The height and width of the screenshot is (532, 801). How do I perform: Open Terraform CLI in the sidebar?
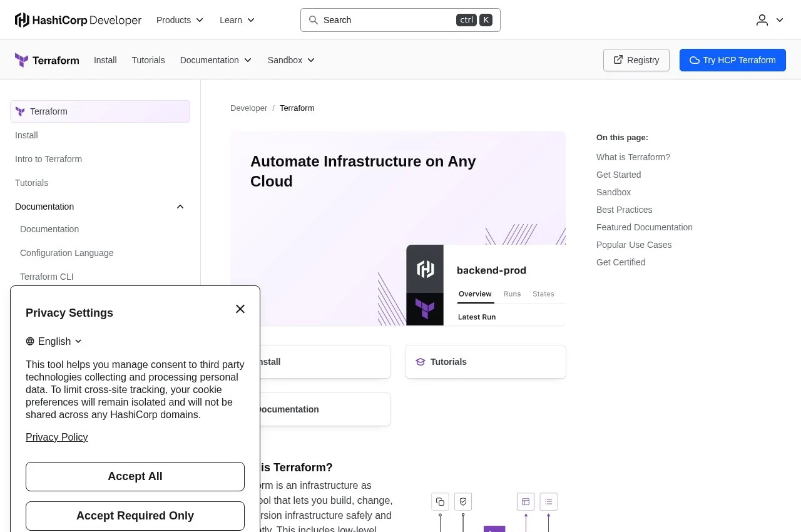47,277
